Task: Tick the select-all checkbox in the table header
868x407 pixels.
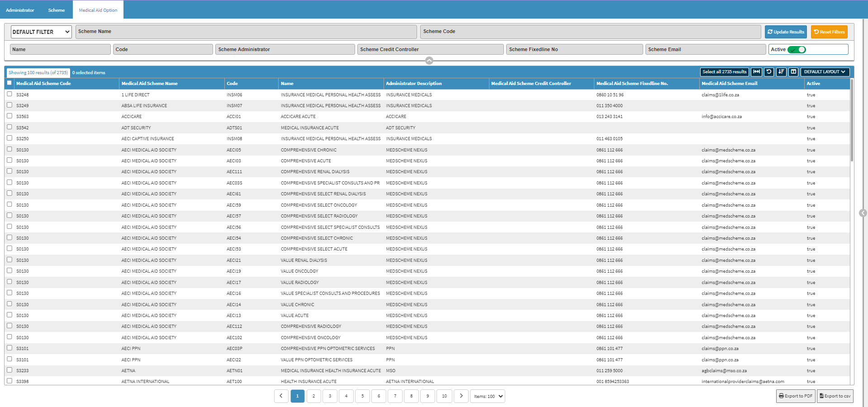Action: point(9,83)
